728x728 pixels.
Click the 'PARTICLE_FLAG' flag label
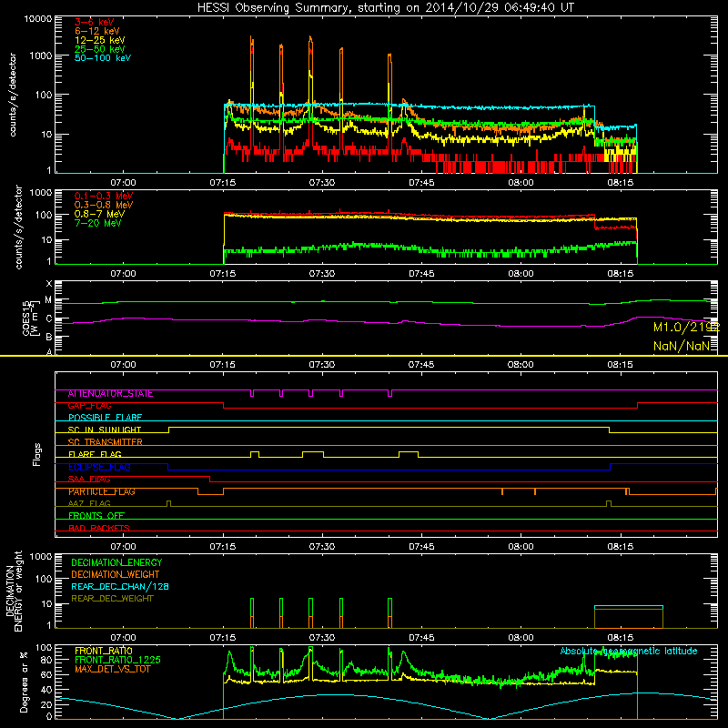click(x=102, y=491)
